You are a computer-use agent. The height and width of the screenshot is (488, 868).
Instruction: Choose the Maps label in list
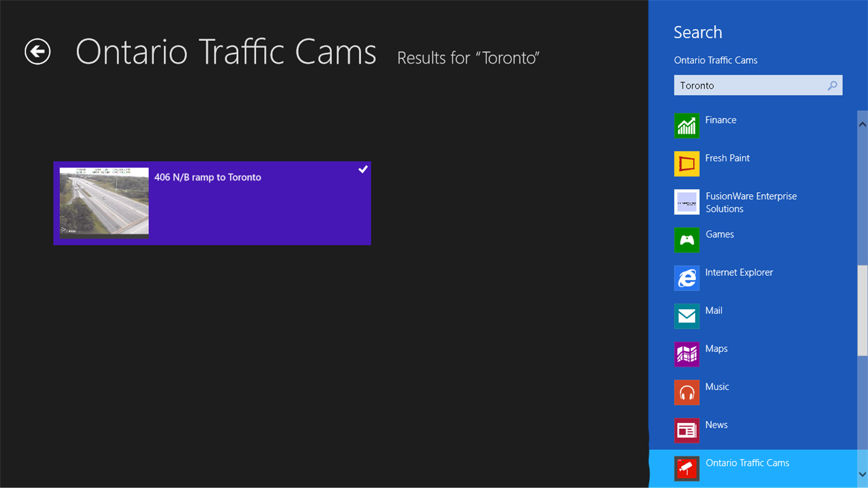click(716, 348)
